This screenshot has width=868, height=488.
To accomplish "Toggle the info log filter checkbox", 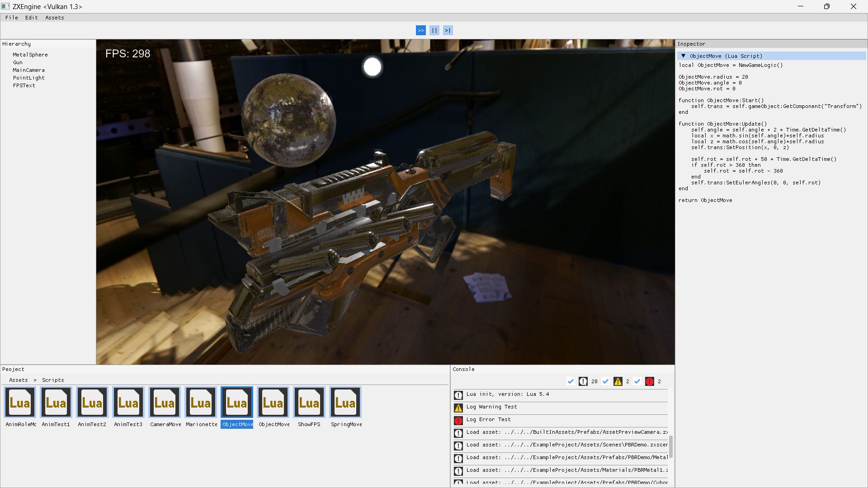I will [571, 381].
